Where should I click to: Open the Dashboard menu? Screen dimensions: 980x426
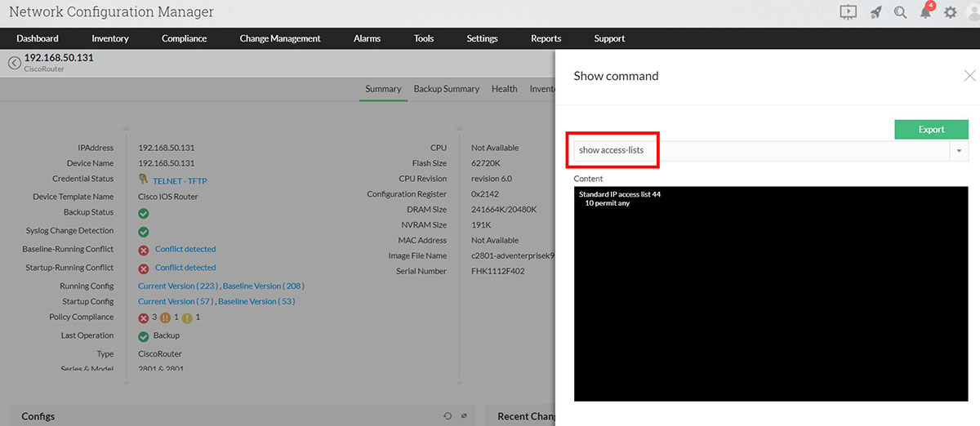point(38,38)
